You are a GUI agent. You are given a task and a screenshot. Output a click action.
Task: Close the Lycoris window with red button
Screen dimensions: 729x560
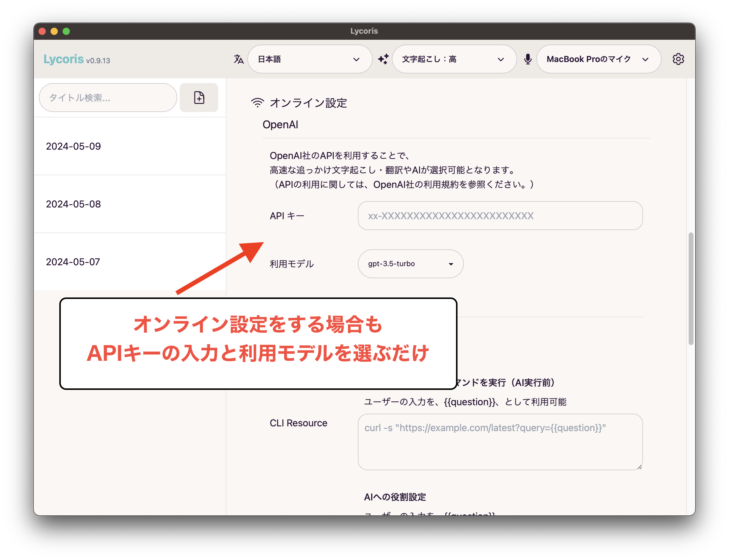[x=42, y=31]
